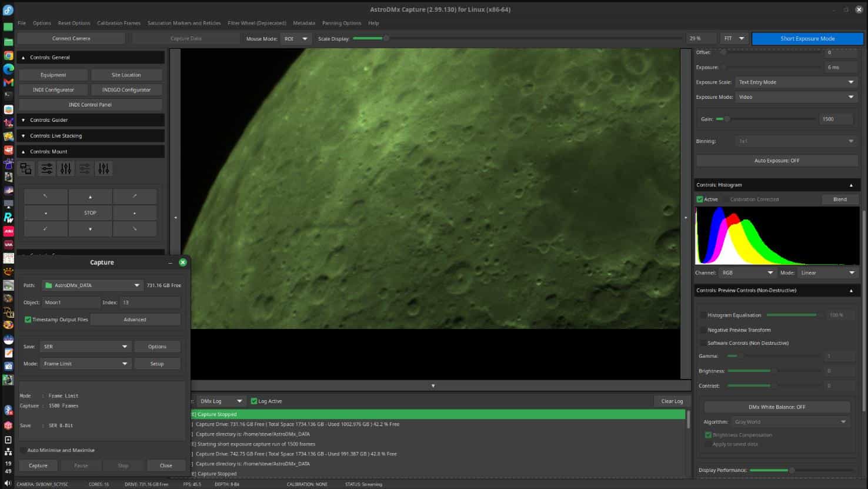Click the down arrow below the preview image
This screenshot has height=489, width=868.
point(433,386)
